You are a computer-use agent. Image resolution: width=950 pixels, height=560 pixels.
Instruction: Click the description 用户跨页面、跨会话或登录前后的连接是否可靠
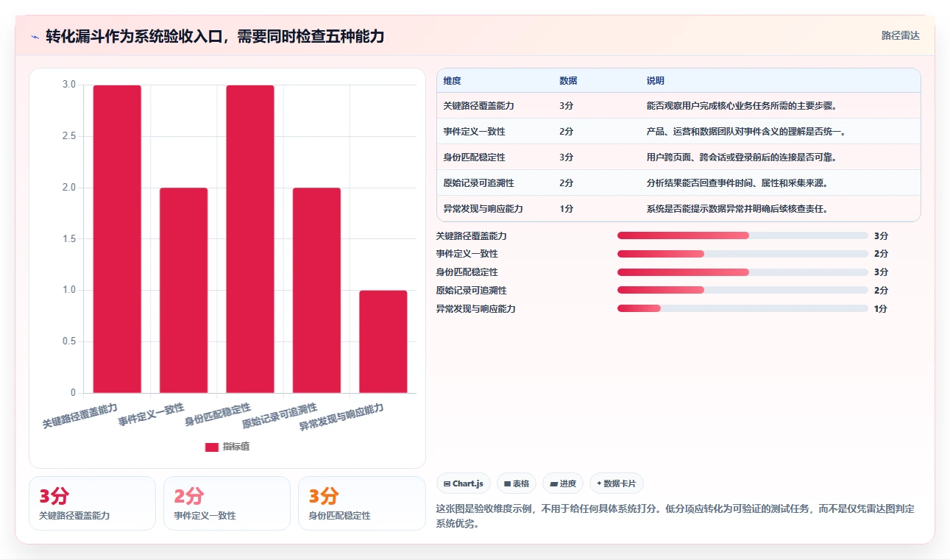click(x=742, y=157)
